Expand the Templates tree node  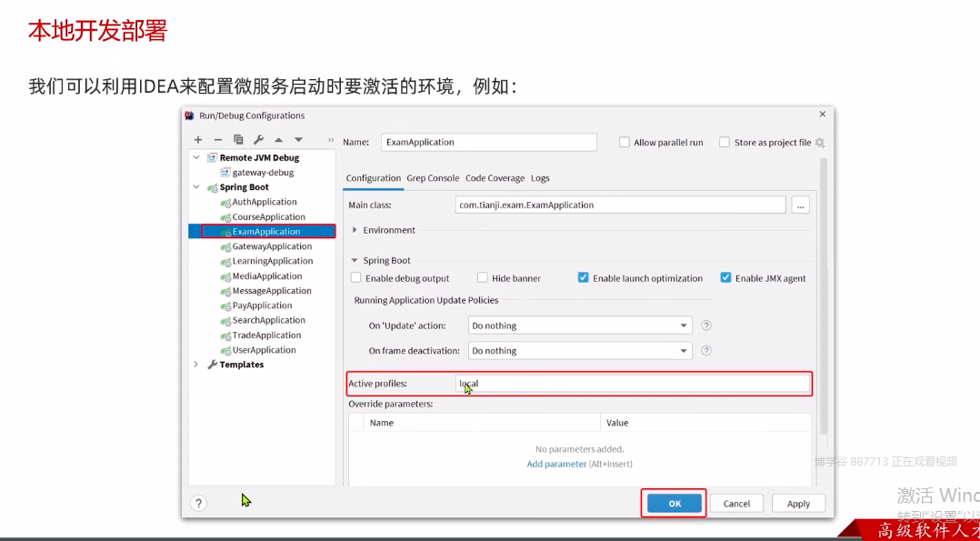(196, 365)
